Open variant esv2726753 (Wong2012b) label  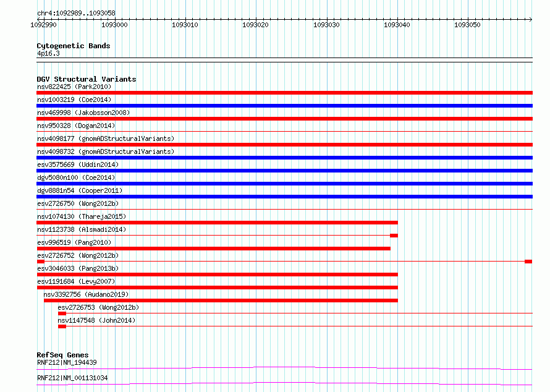(x=98, y=307)
